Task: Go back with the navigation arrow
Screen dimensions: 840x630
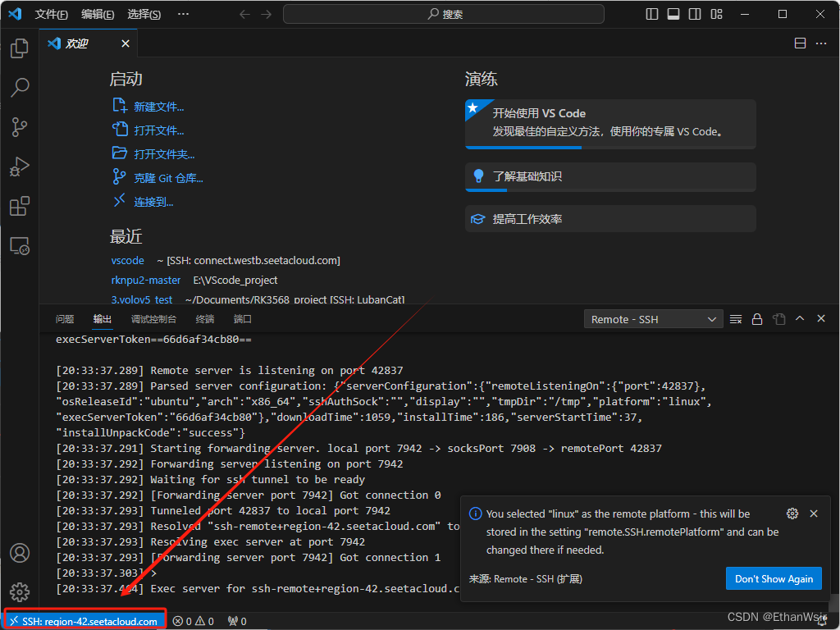Action: point(244,15)
